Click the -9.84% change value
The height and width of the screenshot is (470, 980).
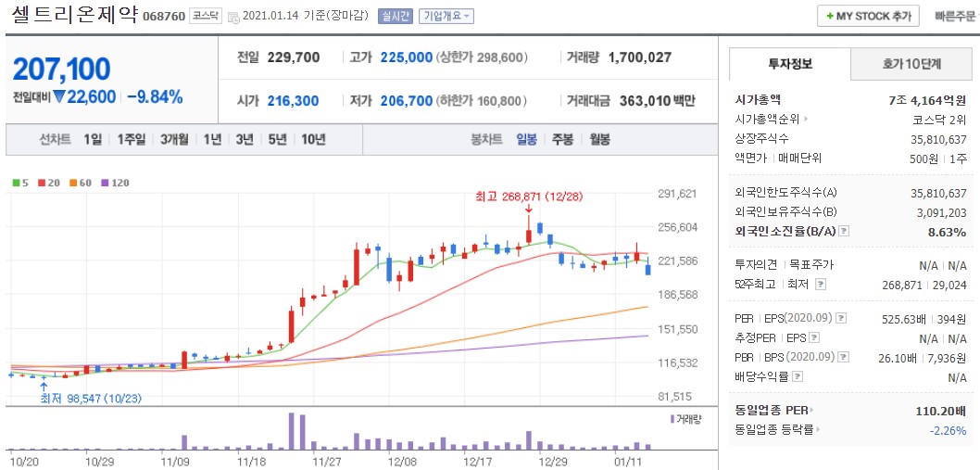point(155,97)
